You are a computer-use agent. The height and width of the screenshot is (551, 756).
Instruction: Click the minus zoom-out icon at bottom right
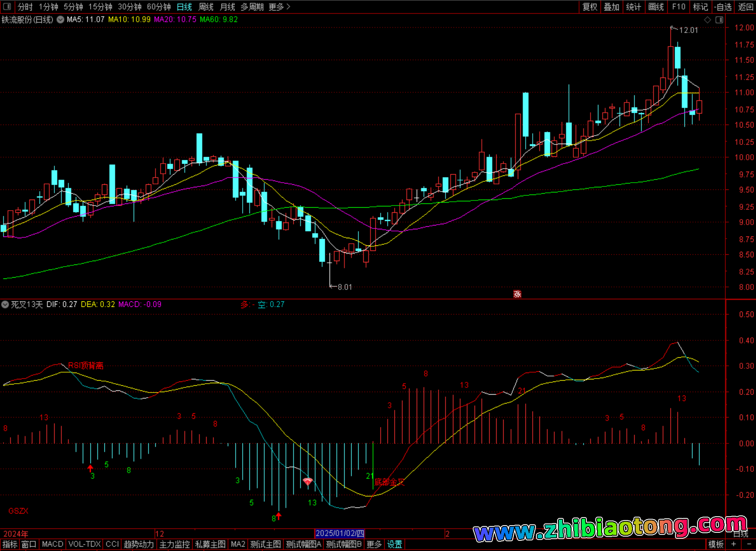pos(748,544)
